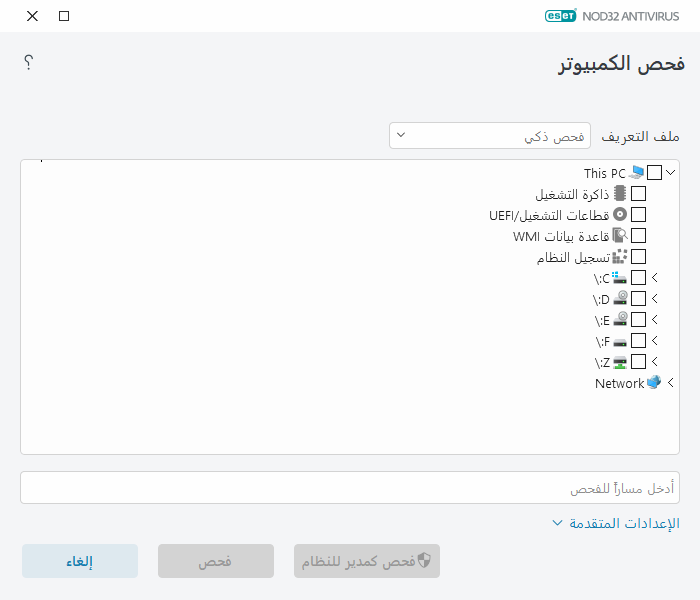Collapse the This PC tree node
700x600 pixels.
coord(671,172)
